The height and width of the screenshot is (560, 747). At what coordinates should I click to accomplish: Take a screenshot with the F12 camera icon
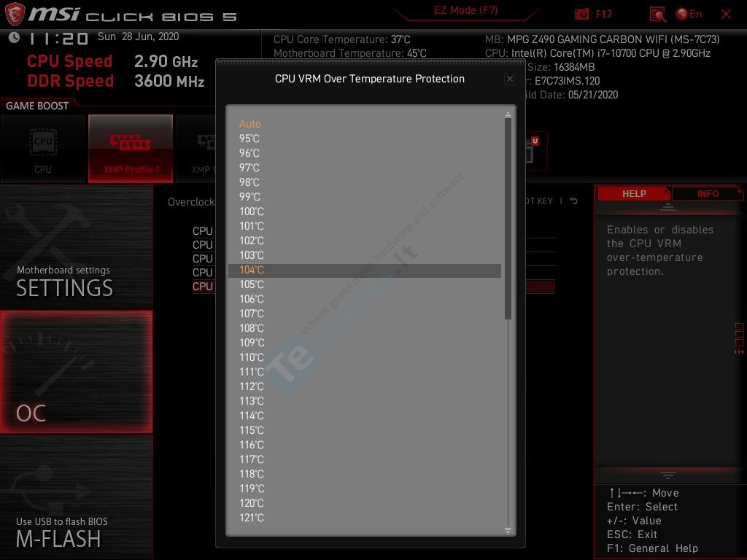581,14
